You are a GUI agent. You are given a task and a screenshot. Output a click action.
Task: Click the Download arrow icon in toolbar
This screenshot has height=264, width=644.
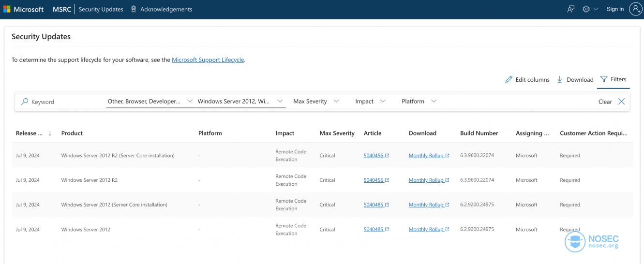(x=560, y=79)
